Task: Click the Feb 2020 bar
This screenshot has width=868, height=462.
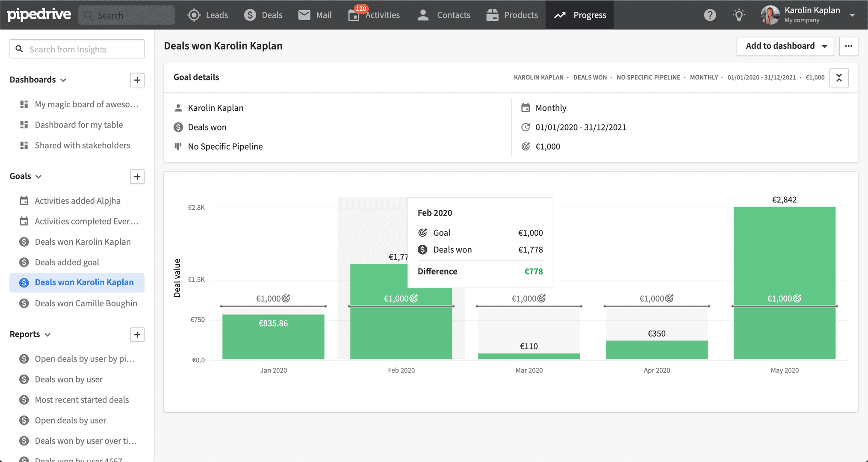Action: pos(401,312)
